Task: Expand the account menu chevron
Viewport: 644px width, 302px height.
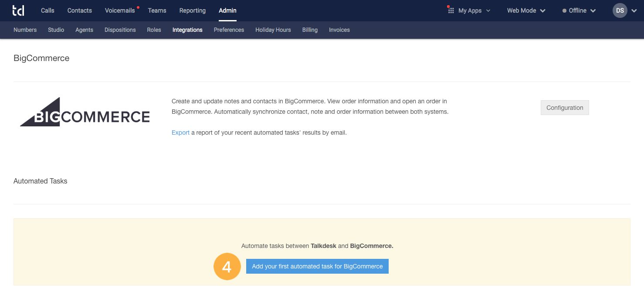Action: pos(634,11)
